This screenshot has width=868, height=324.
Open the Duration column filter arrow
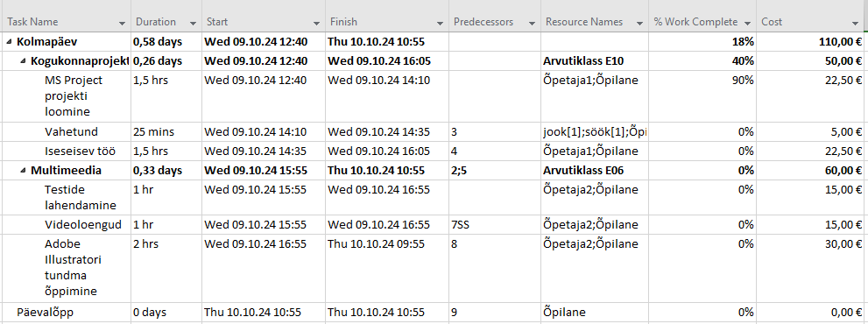(x=193, y=23)
